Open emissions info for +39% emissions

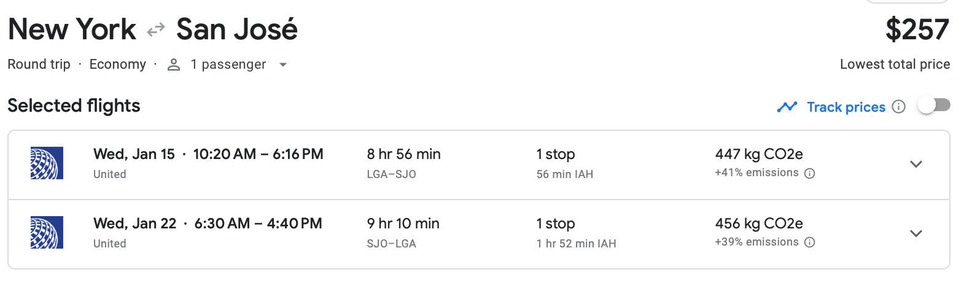click(x=810, y=243)
